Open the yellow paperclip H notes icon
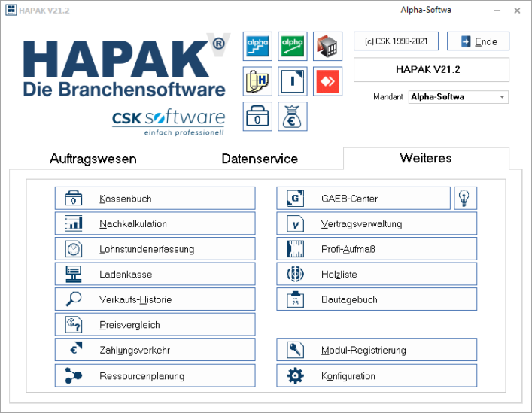 coord(257,81)
